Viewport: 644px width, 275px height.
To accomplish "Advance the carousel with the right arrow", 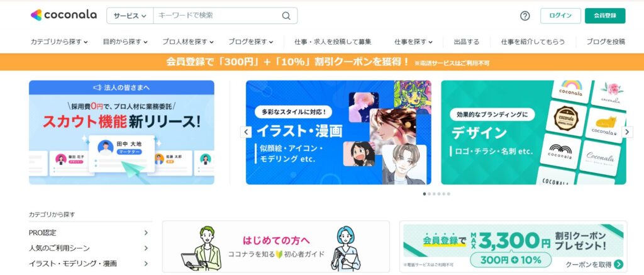I will point(627,132).
